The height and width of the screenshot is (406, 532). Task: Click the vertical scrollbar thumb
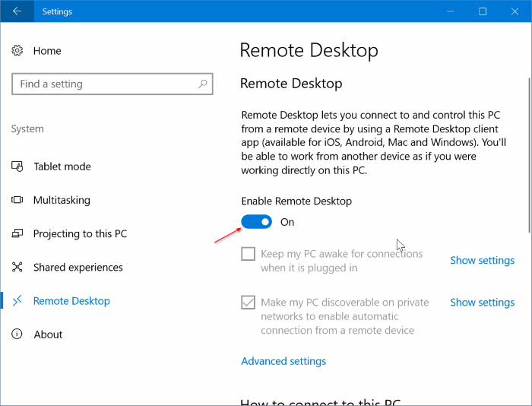[529, 155]
